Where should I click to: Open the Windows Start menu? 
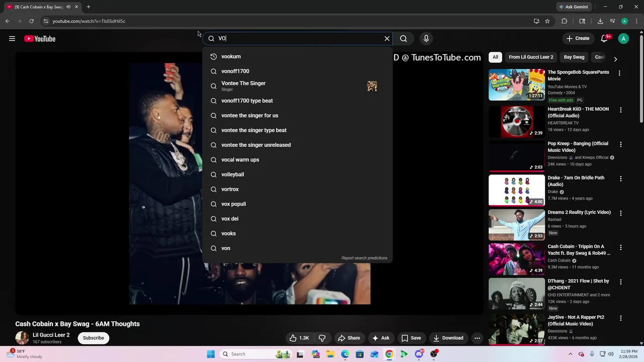(x=210, y=354)
